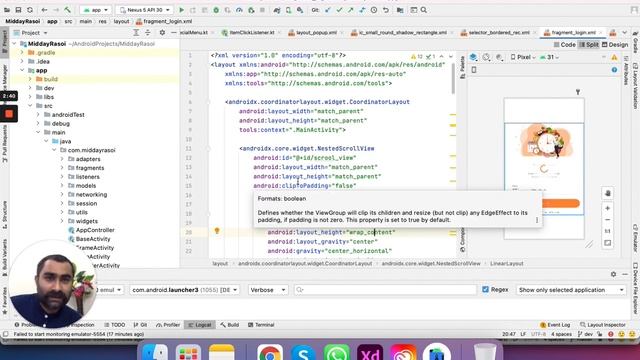Switch editor to Split view mode
640x360 pixels.
[x=589, y=45]
